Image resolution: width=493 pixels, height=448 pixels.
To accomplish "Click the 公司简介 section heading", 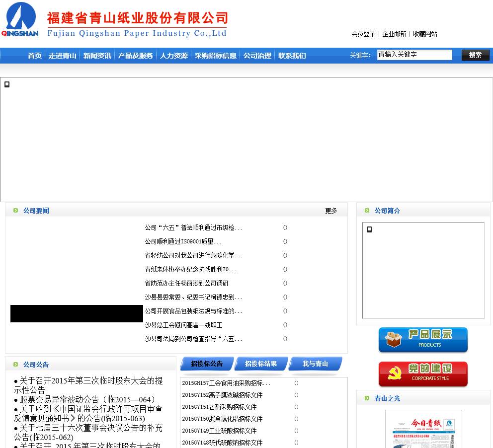I will (387, 211).
